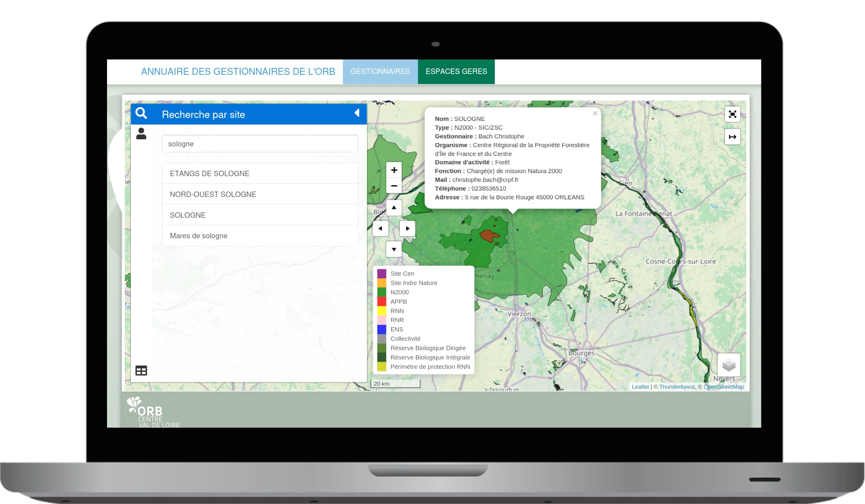Zoom out on the map

point(394,186)
